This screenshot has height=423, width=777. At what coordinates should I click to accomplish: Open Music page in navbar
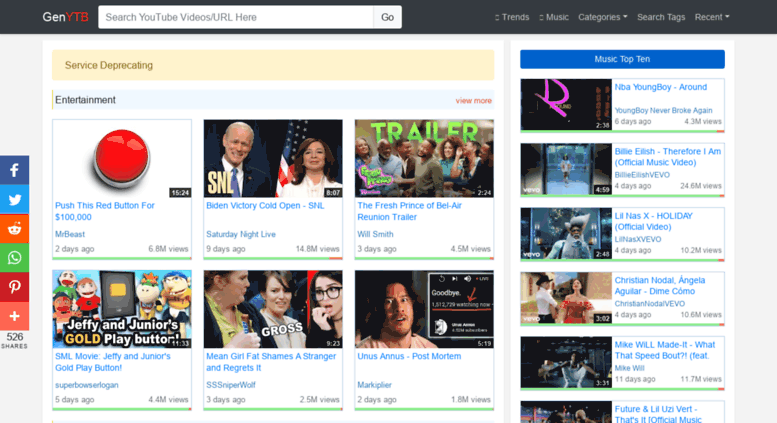tap(554, 17)
